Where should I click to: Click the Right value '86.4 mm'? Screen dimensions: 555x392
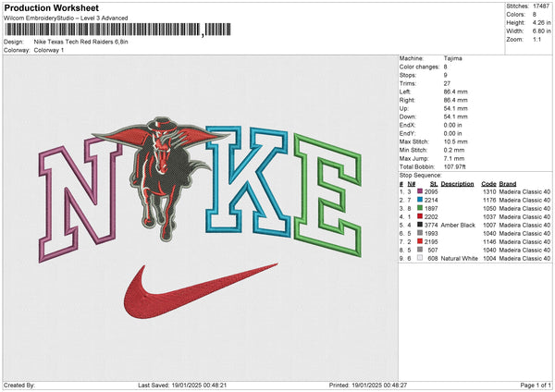tap(455, 100)
